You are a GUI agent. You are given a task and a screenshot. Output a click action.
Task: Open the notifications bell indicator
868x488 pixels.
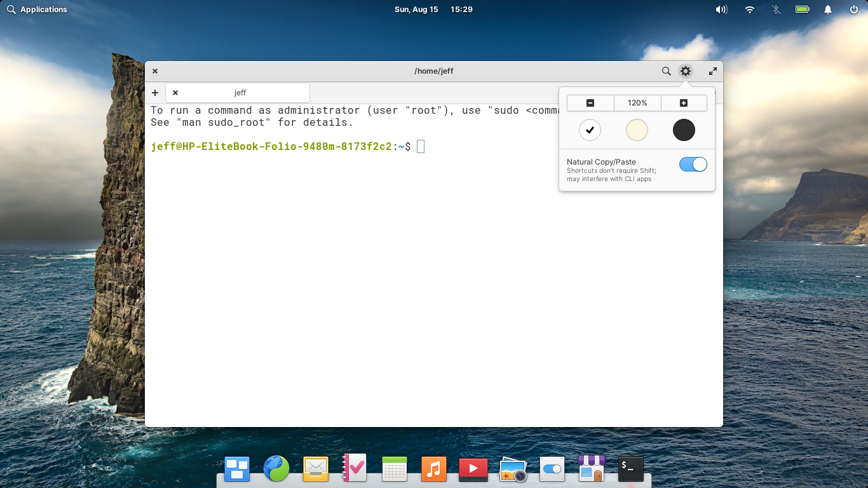pyautogui.click(x=828, y=10)
